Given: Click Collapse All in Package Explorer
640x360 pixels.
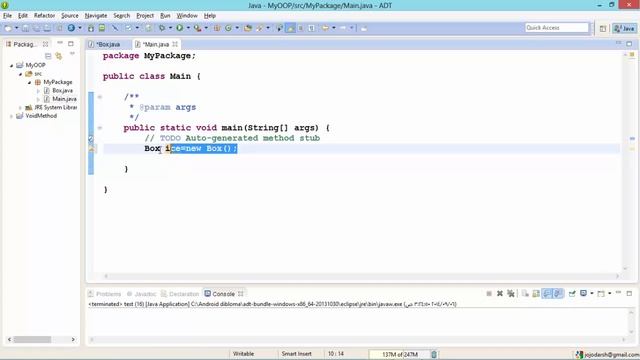Looking at the screenshot, I should coord(48,56).
